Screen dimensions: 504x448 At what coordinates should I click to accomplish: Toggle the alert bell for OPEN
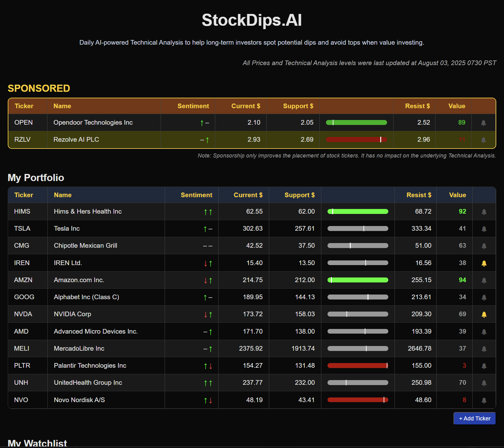coord(483,123)
